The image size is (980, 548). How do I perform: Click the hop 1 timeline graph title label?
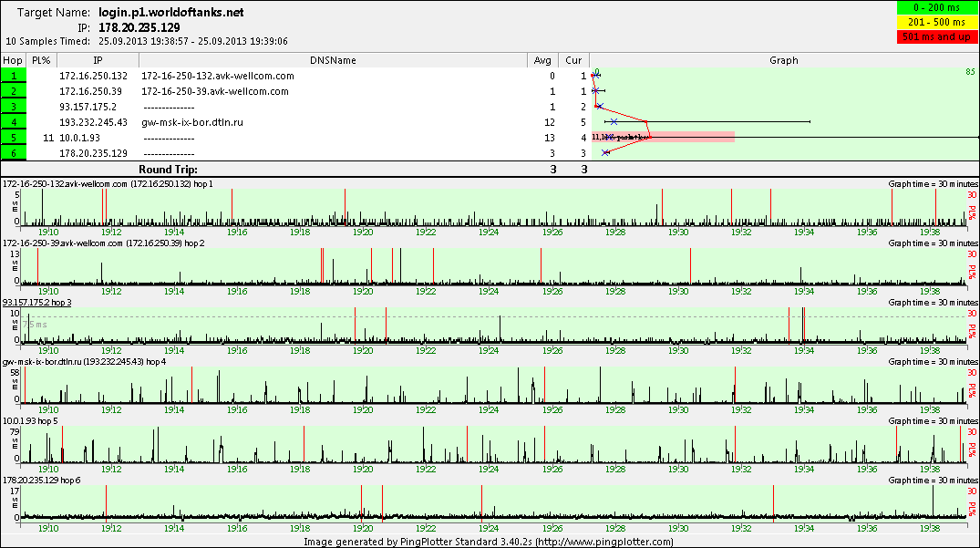108,184
